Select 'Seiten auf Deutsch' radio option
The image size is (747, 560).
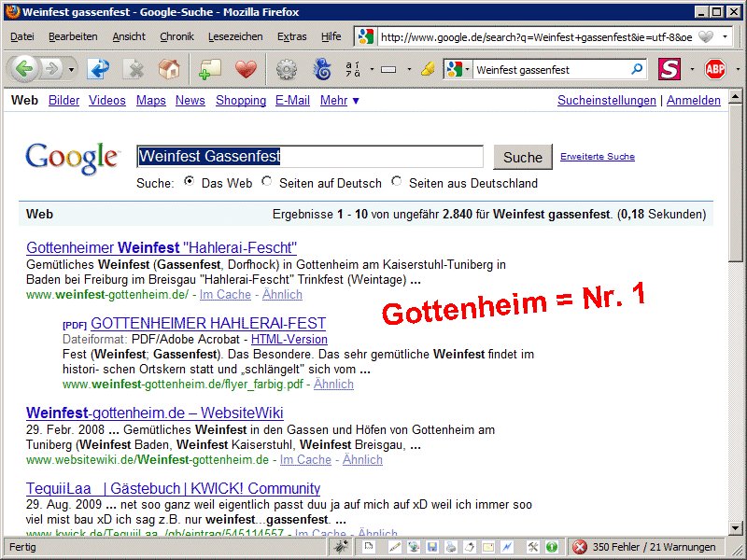pos(267,182)
